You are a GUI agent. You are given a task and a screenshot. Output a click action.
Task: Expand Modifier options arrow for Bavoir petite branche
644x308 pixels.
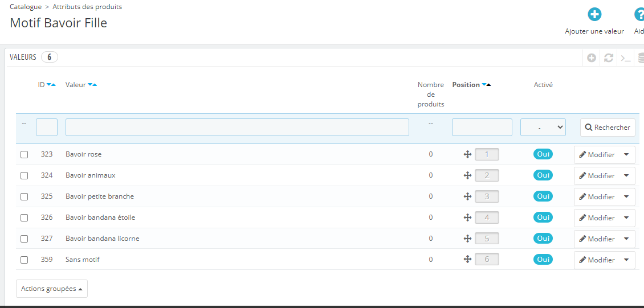[626, 196]
